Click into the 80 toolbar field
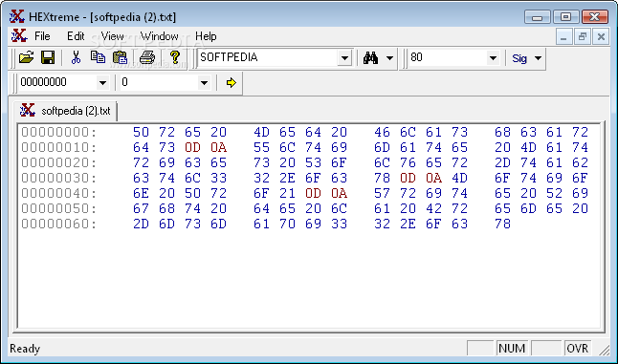Image resolution: width=618 pixels, height=364 pixels. [x=448, y=58]
